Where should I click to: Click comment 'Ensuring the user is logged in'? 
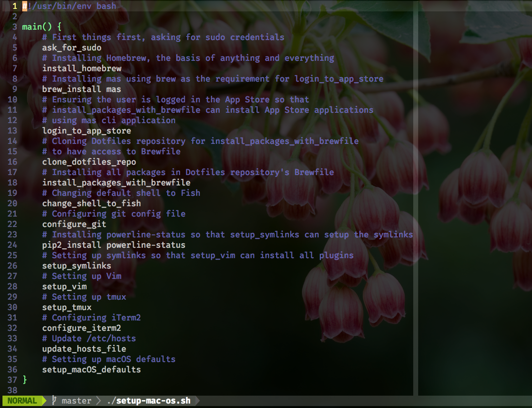(175, 99)
